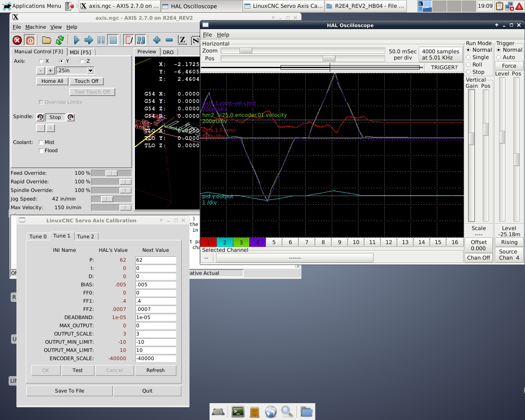The image size is (525, 420).
Task: Click the Stop program square icon
Action: click(x=113, y=40)
